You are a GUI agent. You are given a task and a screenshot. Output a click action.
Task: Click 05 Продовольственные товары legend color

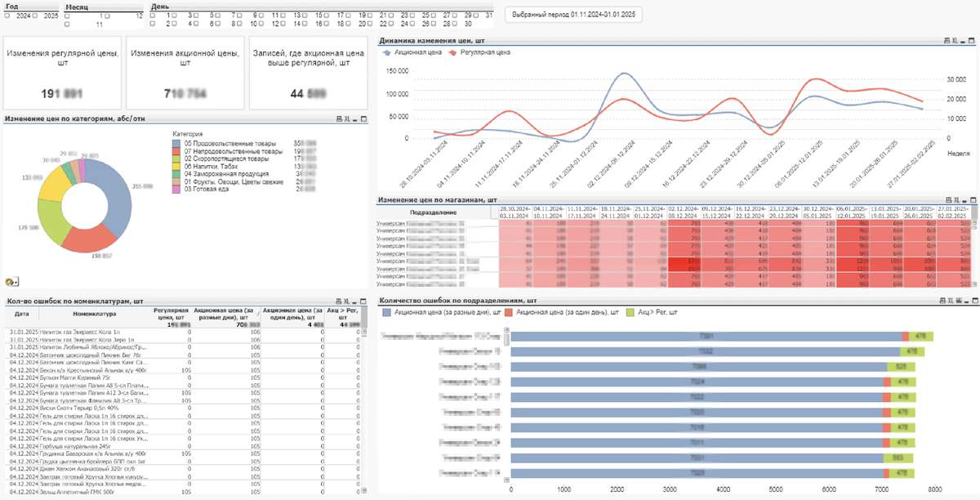(x=176, y=144)
